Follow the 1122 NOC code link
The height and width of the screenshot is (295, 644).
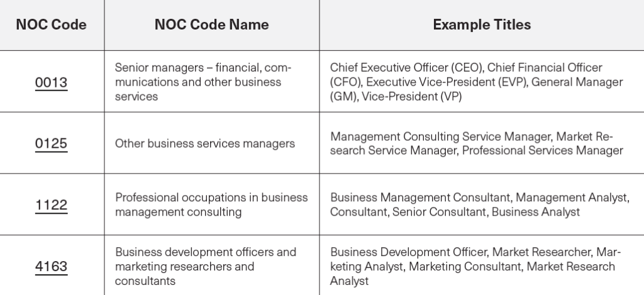(x=51, y=205)
